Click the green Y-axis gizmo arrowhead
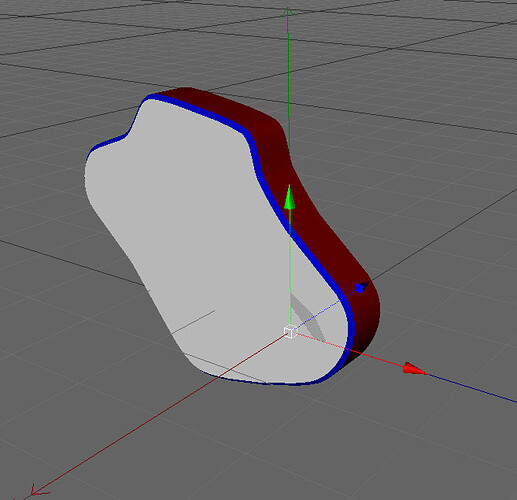 point(289,197)
